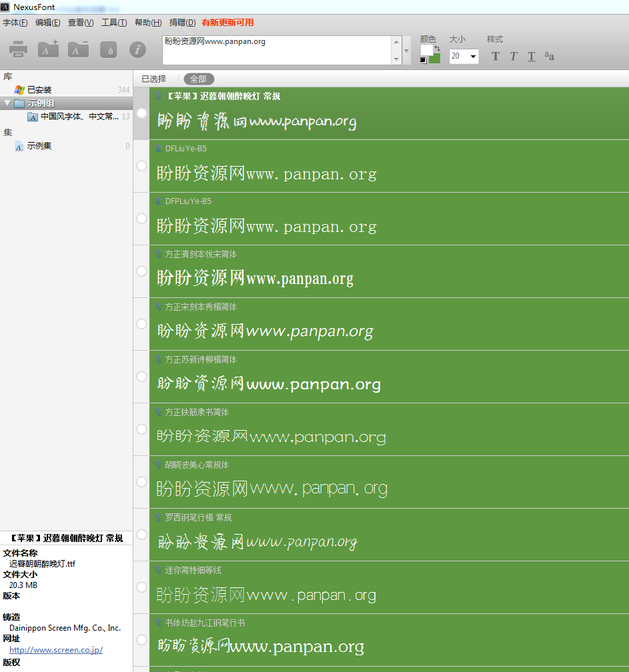The height and width of the screenshot is (672, 629).
Task: Click the folder icon of 示例组
Action: tap(19, 103)
